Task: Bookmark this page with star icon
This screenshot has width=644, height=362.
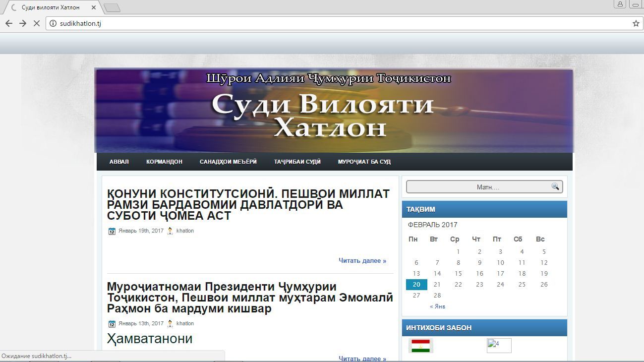Action: click(636, 23)
